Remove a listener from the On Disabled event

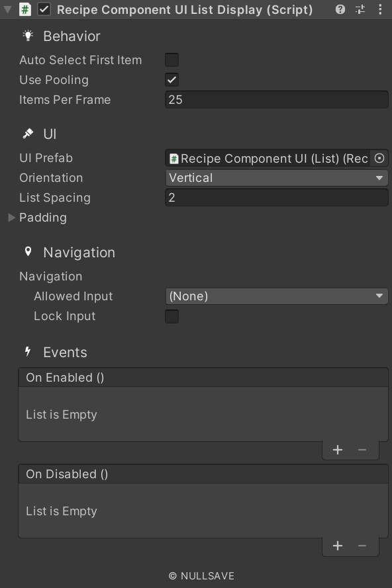(x=362, y=546)
